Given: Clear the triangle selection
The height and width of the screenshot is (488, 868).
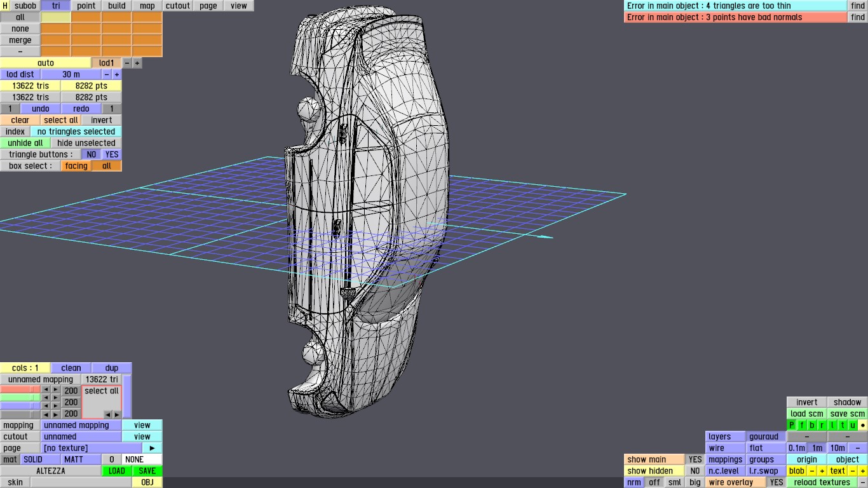Looking at the screenshot, I should pos(20,120).
